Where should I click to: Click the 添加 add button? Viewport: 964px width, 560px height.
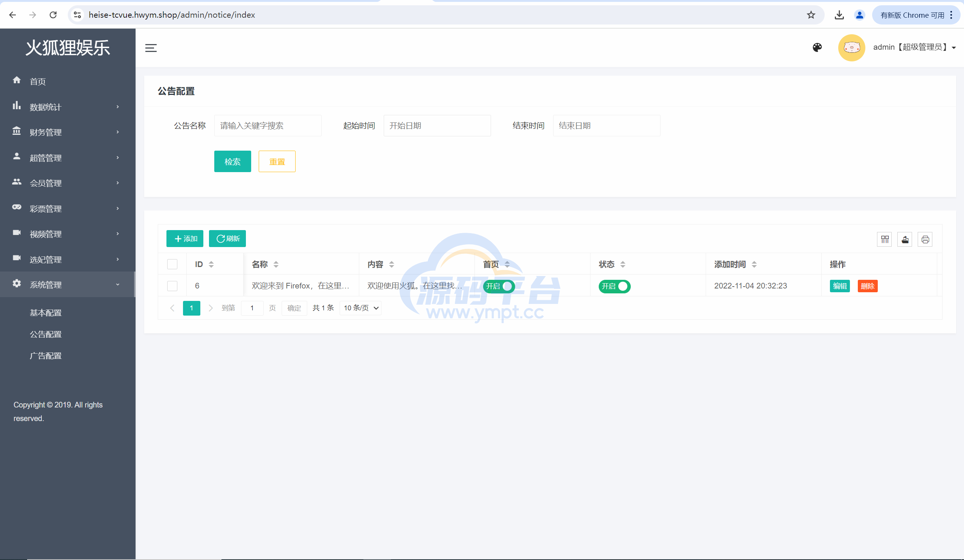[185, 239]
